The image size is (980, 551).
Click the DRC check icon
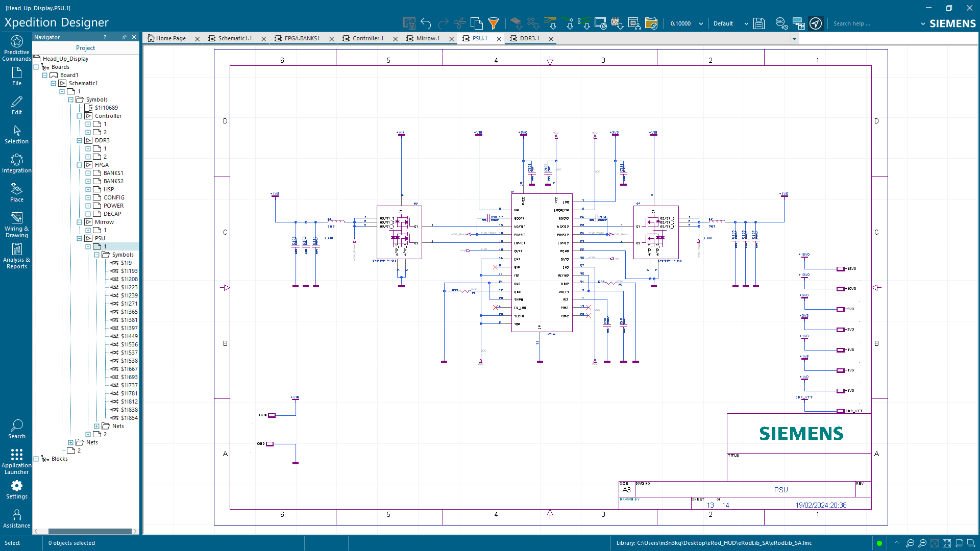point(780,22)
